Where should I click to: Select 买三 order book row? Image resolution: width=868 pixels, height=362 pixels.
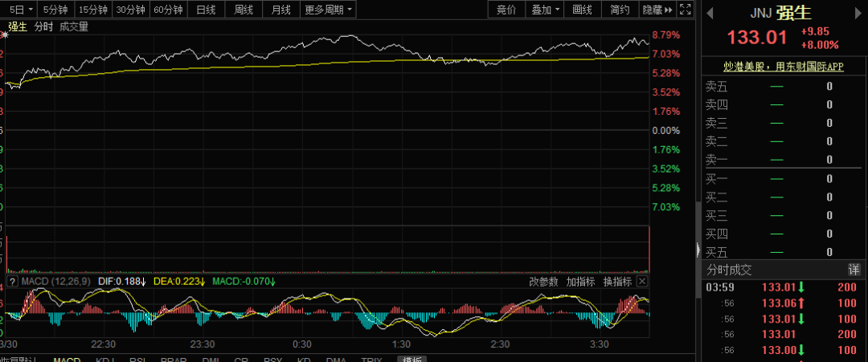click(782, 215)
